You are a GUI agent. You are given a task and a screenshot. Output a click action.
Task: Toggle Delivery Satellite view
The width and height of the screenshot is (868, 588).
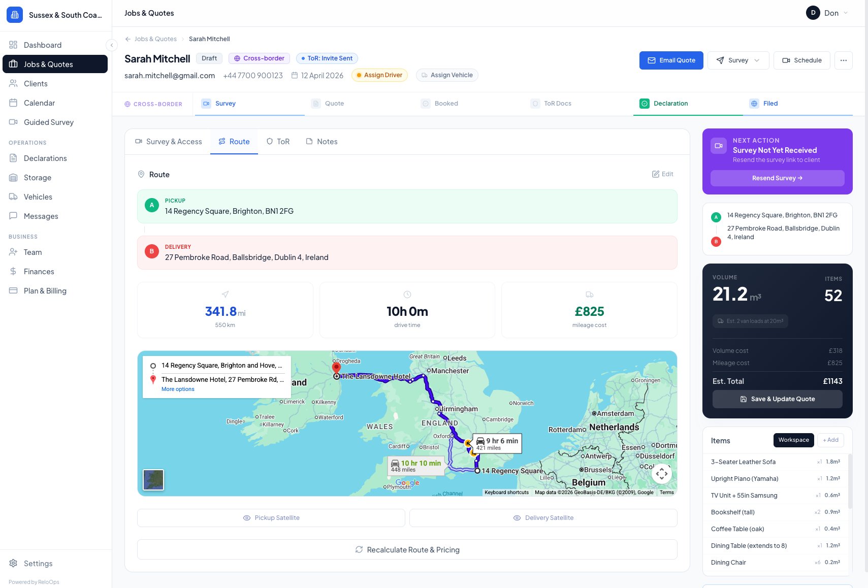click(x=543, y=517)
